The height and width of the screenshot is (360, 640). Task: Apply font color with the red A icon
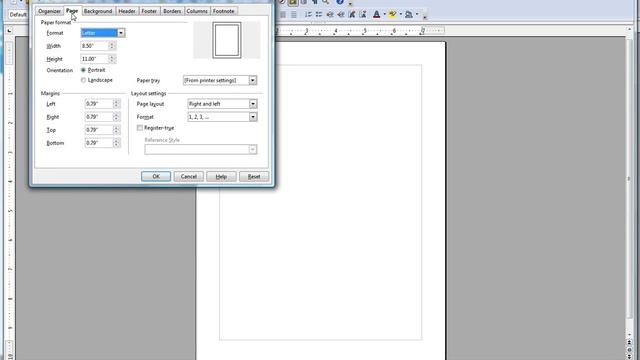tap(376, 14)
